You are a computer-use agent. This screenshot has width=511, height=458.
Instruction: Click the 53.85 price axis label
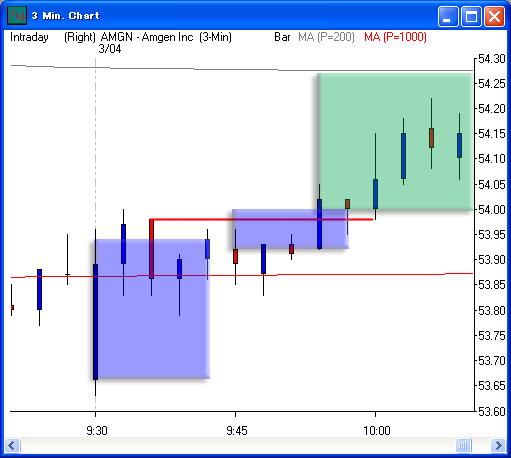pyautogui.click(x=492, y=285)
